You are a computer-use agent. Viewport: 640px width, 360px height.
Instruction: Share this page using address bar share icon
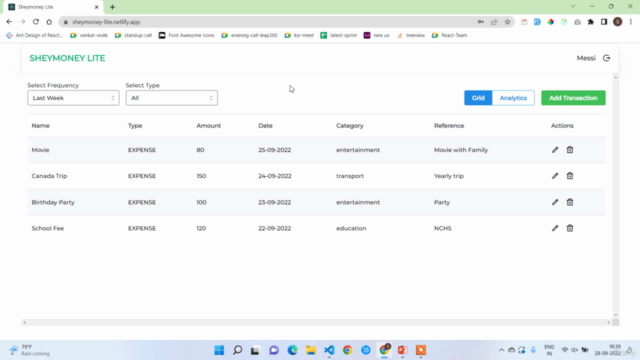[x=494, y=22]
